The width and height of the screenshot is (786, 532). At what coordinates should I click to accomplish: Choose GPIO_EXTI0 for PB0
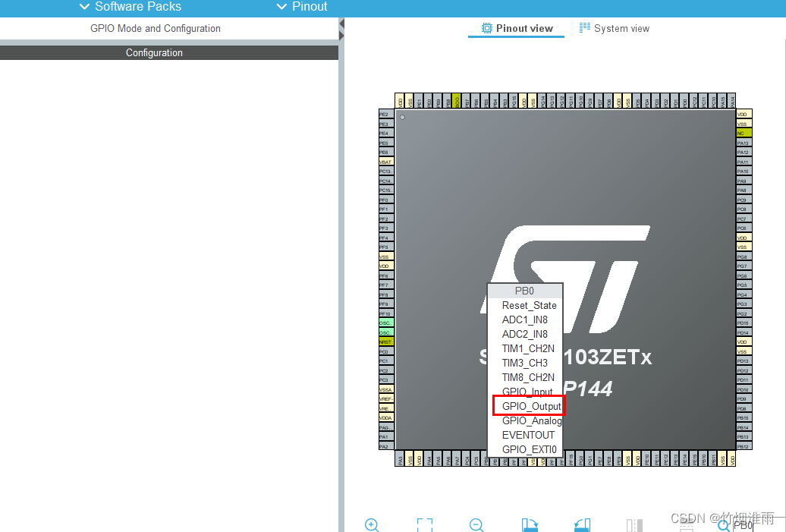tap(525, 449)
